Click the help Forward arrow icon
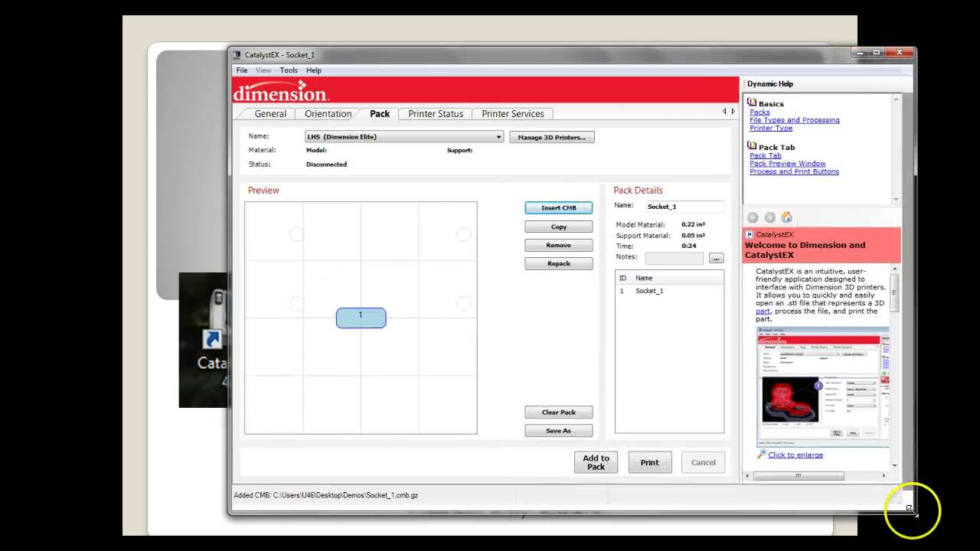Image resolution: width=980 pixels, height=551 pixels. [769, 217]
